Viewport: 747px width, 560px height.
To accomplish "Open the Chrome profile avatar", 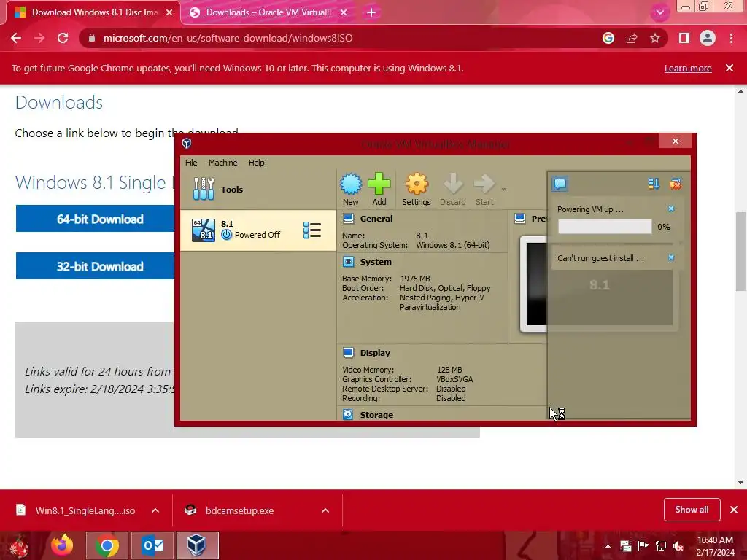I will point(708,38).
